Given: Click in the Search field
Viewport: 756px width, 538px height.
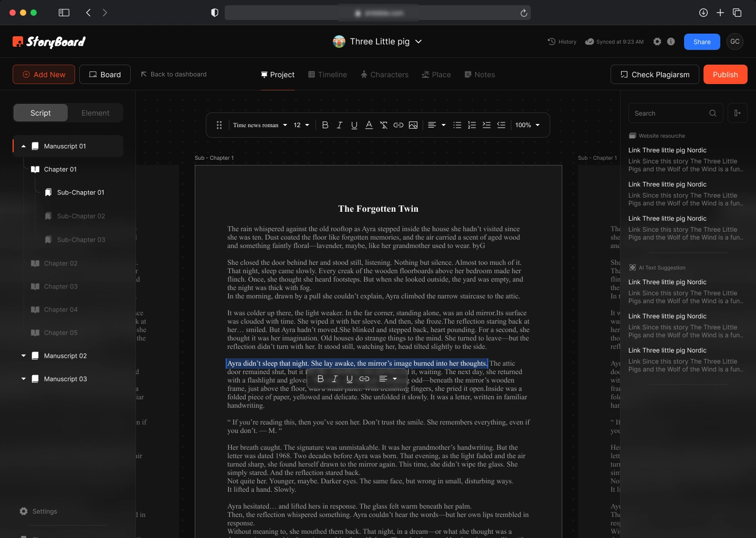Looking at the screenshot, I should click(x=676, y=113).
